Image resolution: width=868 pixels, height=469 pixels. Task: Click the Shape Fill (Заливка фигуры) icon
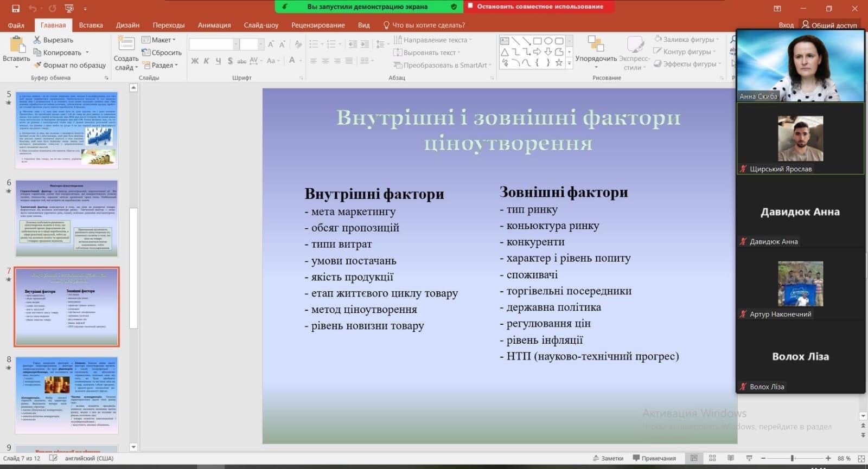tap(658, 39)
